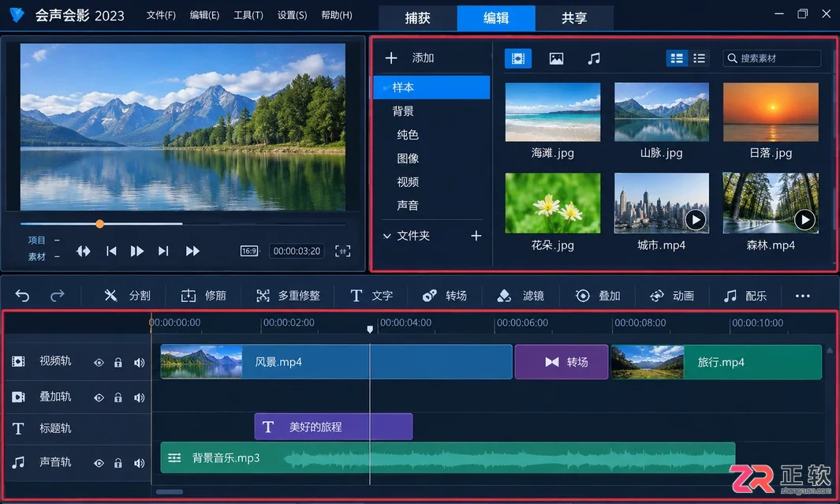The image size is (840, 504).
Task: Show video media filter icon in library
Action: (x=518, y=58)
